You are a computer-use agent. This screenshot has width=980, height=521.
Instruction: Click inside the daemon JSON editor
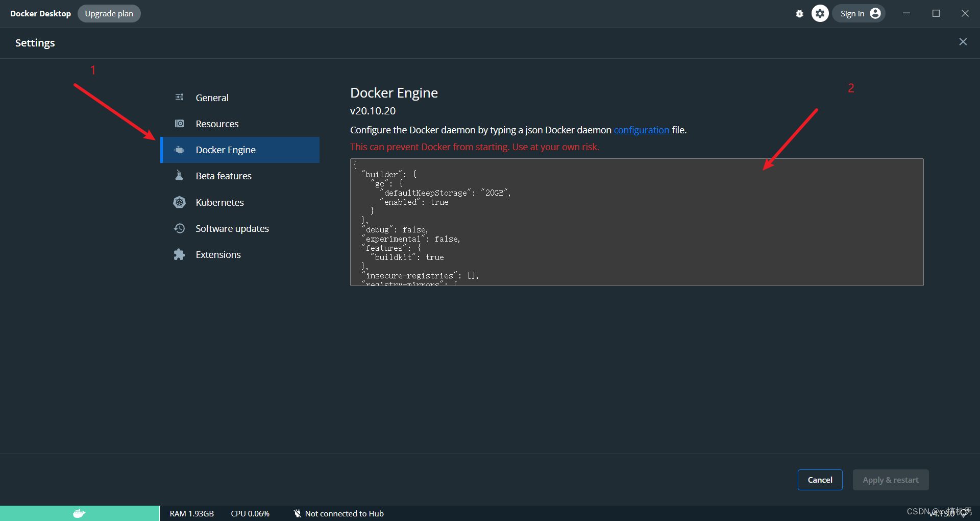point(637,222)
